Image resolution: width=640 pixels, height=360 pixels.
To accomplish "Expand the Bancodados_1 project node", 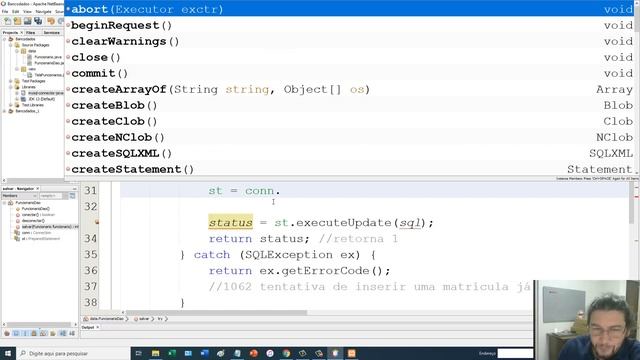I will (4, 111).
